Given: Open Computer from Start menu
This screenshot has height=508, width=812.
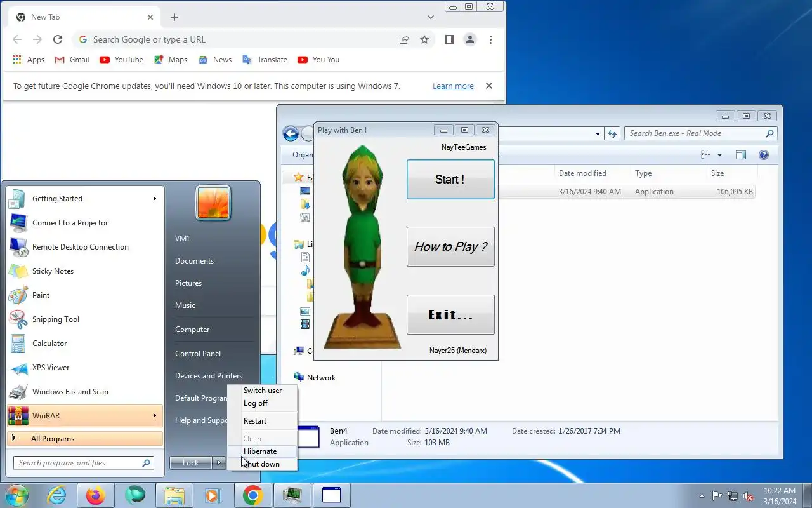Looking at the screenshot, I should (x=192, y=330).
